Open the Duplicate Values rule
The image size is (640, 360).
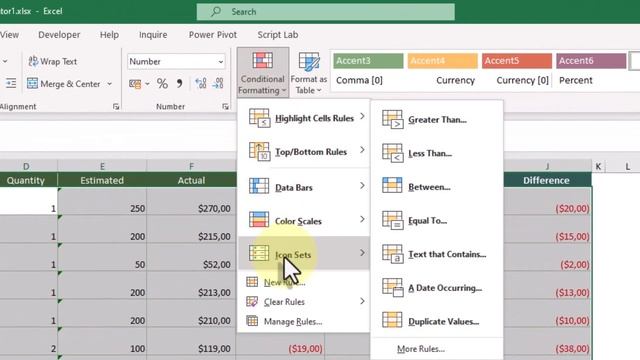437,322
